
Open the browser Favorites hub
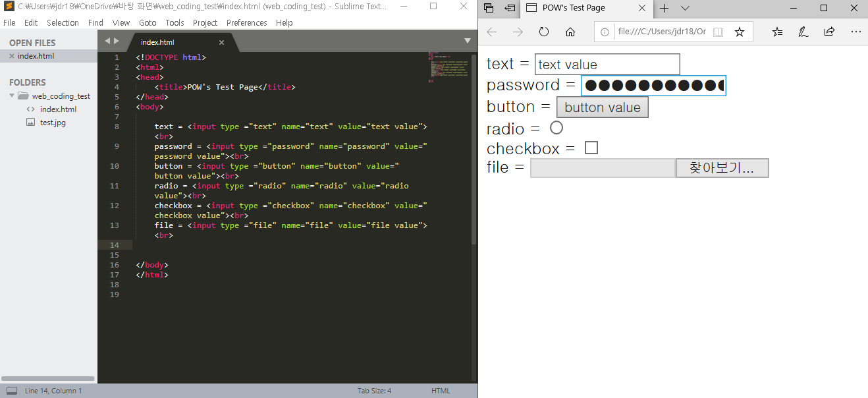[777, 32]
